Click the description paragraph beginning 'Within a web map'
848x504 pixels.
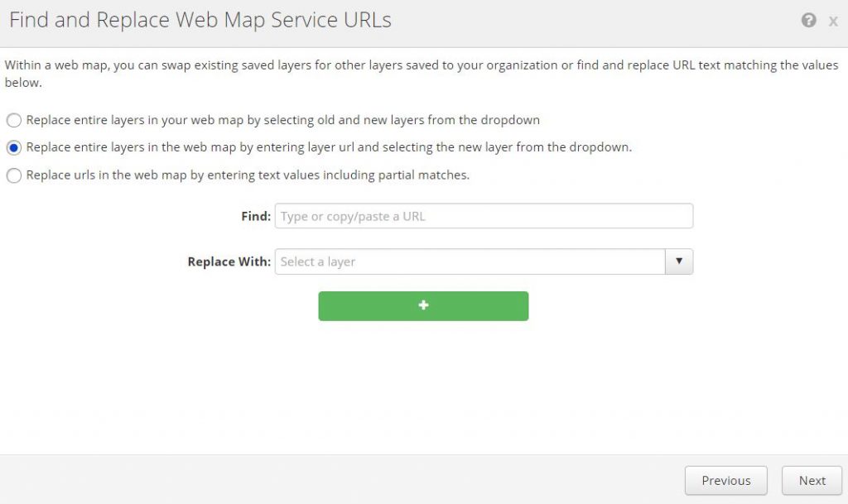pos(422,74)
